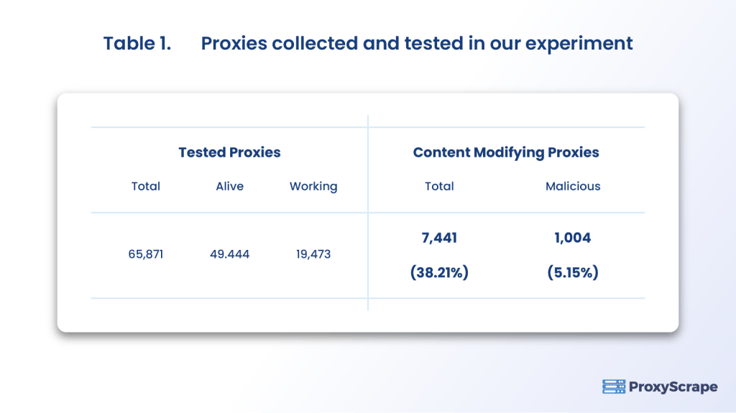
Task: Click the Total subheader under Tested Proxies
Action: coord(146,186)
